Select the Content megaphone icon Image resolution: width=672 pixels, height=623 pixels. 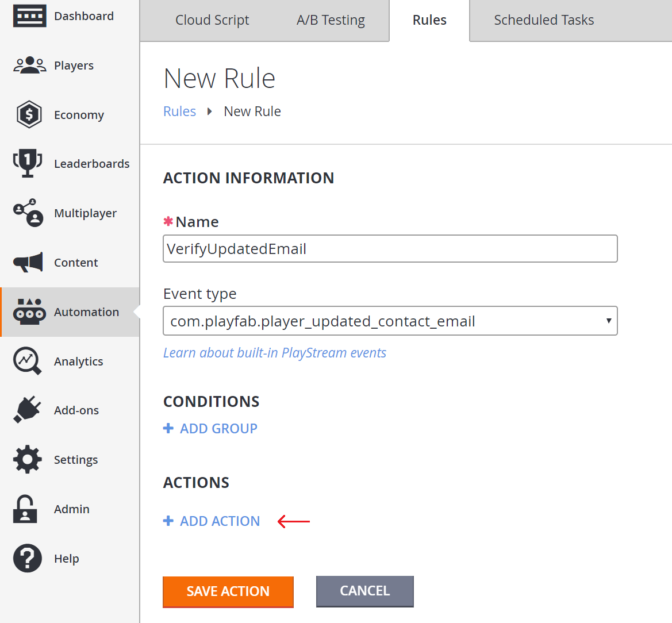[27, 262]
